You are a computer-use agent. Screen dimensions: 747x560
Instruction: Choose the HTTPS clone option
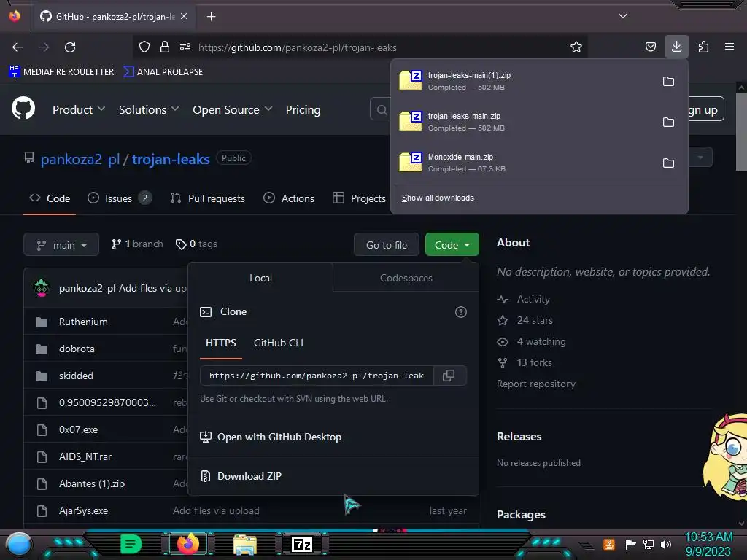pos(220,343)
